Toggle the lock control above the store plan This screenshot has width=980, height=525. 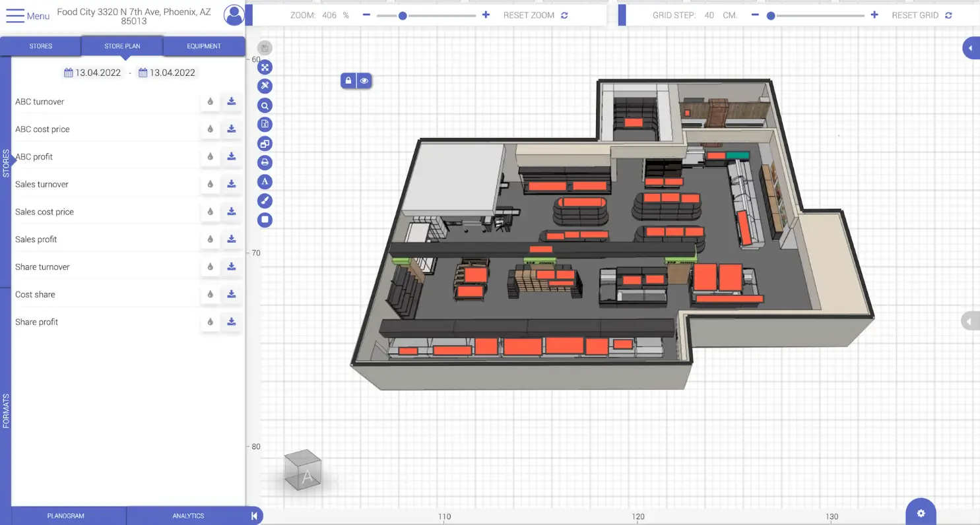pos(348,80)
